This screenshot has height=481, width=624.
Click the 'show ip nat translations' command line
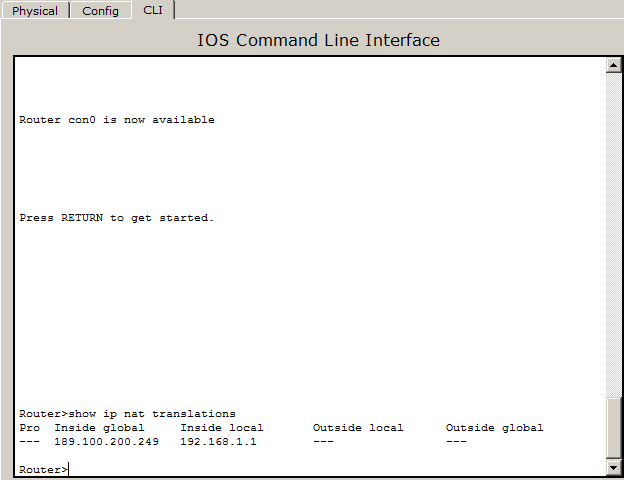pos(127,414)
